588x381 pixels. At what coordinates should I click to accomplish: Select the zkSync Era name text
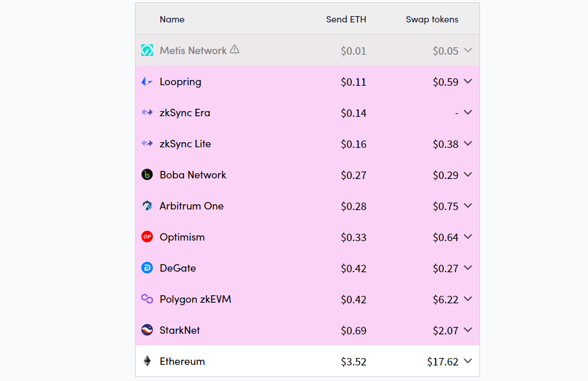click(185, 113)
